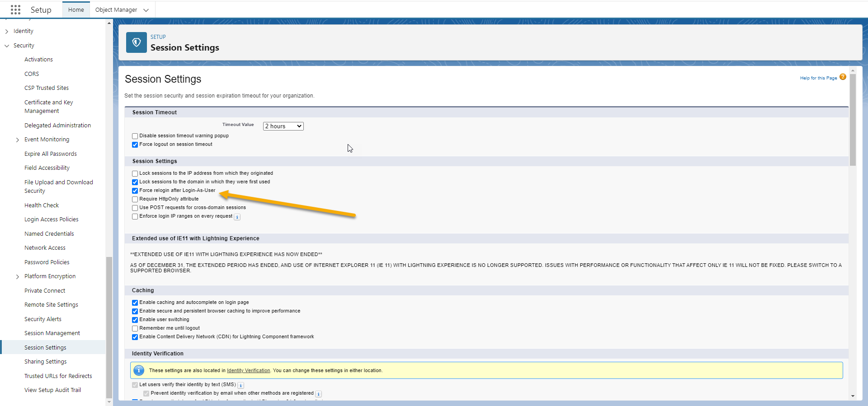The height and width of the screenshot is (406, 868).
Task: Open Network Access settings
Action: coord(45,248)
